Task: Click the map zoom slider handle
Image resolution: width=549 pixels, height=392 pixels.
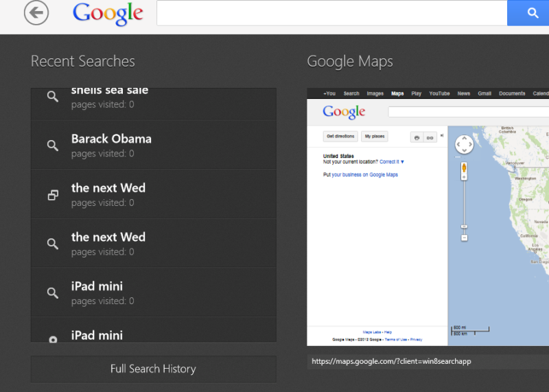Action: click(464, 227)
